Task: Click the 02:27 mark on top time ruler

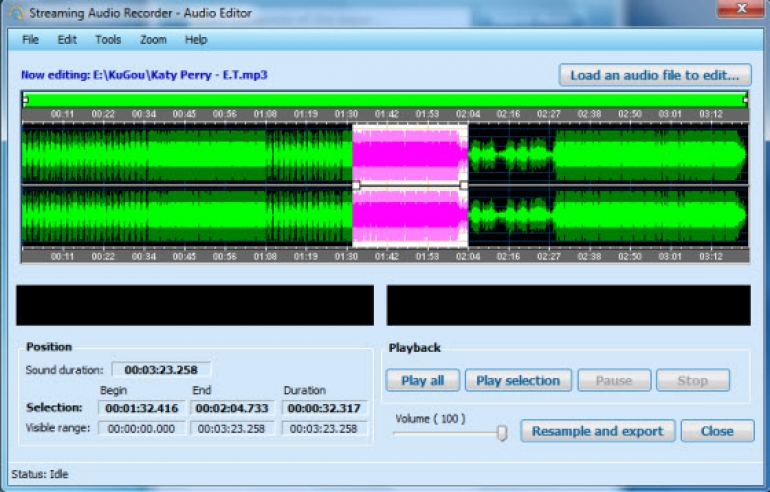Action: pyautogui.click(x=549, y=114)
